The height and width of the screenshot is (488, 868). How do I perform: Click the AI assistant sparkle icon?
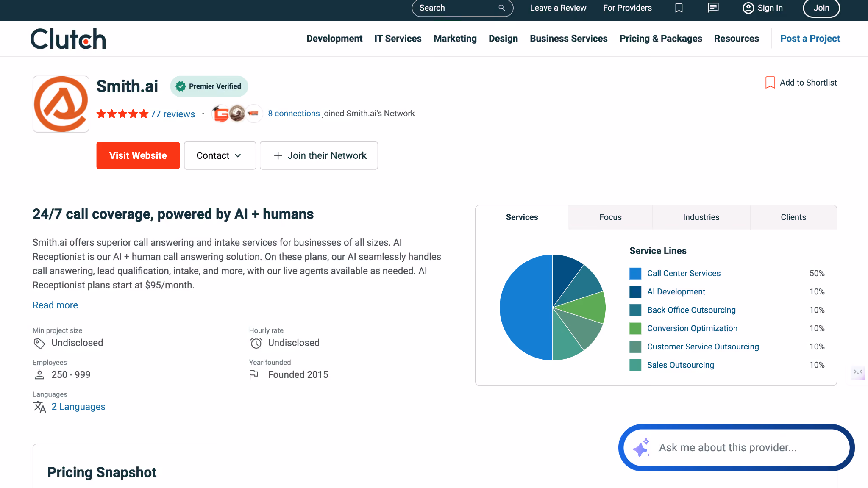641,448
